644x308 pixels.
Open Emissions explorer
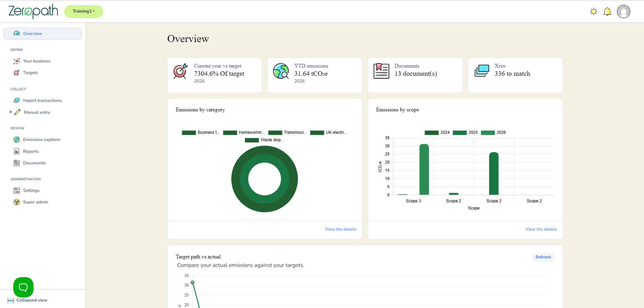(42, 140)
